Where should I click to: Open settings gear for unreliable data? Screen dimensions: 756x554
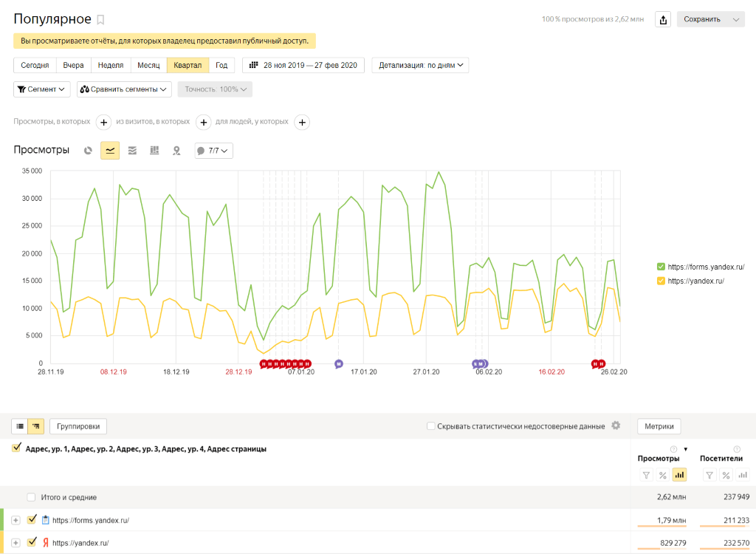[616, 426]
